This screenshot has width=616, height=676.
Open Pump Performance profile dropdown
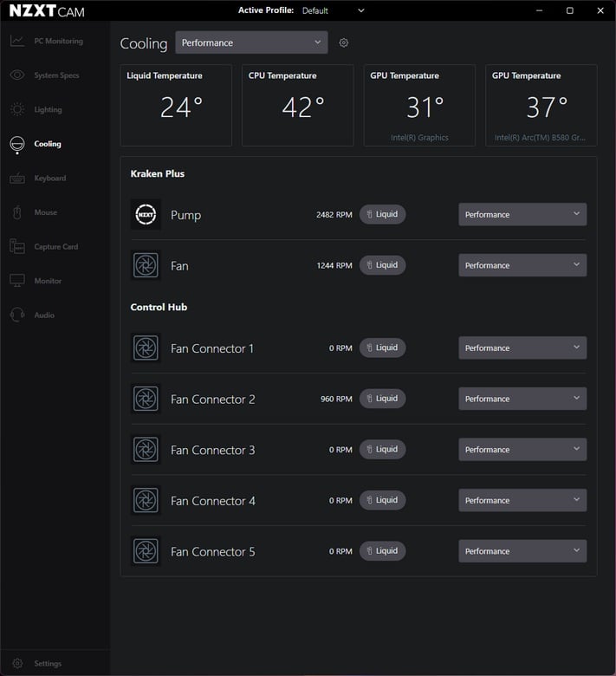click(x=522, y=214)
